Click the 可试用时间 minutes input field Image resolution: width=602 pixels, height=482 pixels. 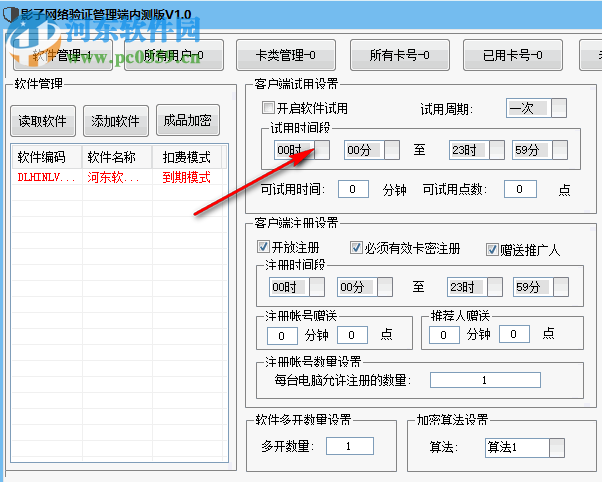click(x=353, y=189)
